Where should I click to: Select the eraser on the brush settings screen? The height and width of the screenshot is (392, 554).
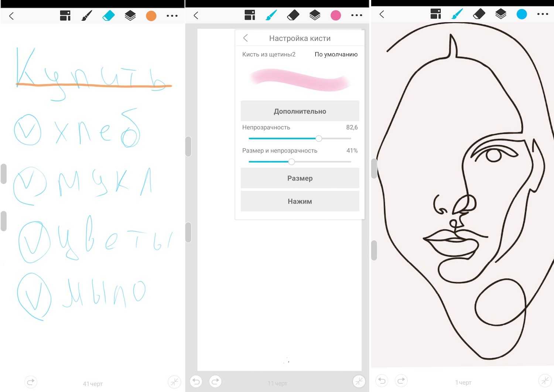click(x=293, y=15)
